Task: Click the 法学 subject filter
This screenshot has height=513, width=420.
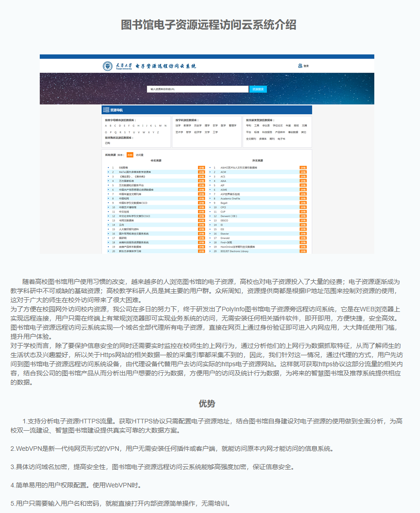Action: click(178, 126)
